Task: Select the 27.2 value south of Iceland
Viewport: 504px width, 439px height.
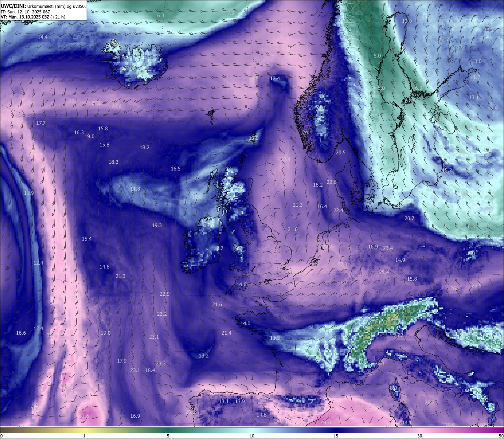Action: tap(117, 106)
